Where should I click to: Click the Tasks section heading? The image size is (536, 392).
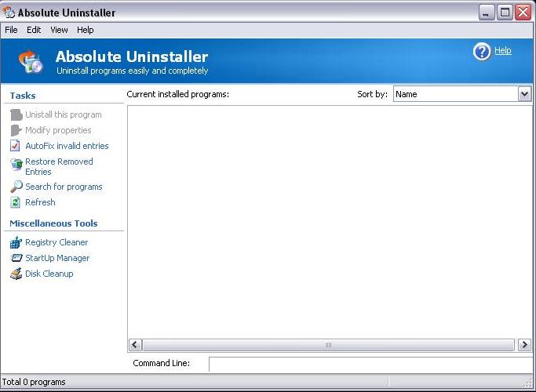[23, 96]
